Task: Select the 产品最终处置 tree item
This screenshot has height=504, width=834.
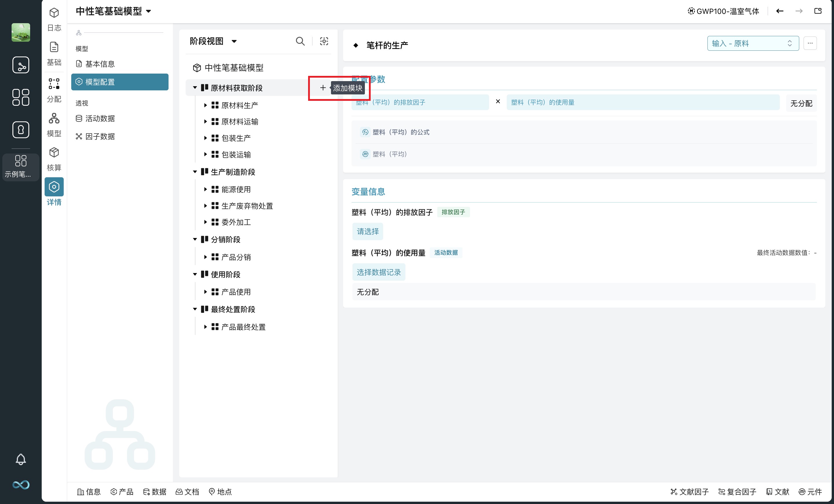Action: (243, 327)
